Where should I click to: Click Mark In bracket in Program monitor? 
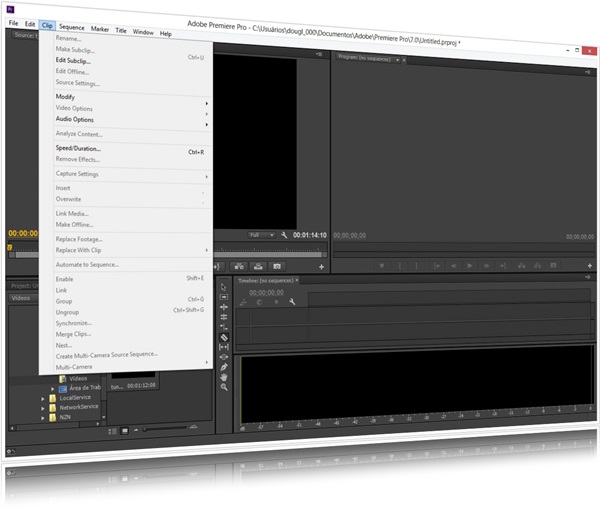(x=400, y=265)
